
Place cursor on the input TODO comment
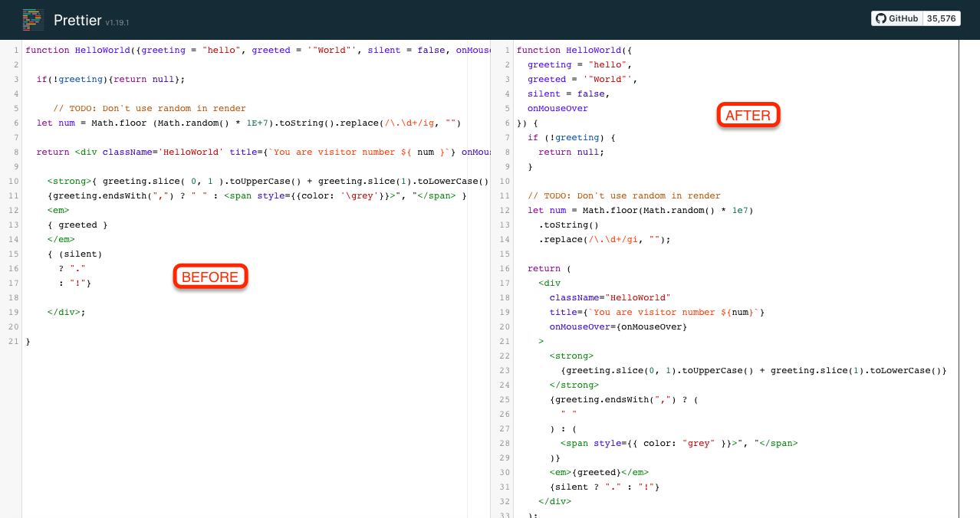(x=150, y=108)
